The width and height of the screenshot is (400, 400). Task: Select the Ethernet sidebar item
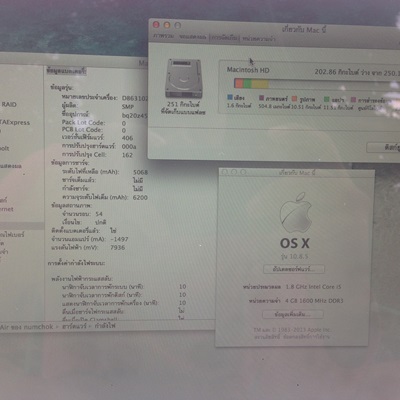pos(7,209)
